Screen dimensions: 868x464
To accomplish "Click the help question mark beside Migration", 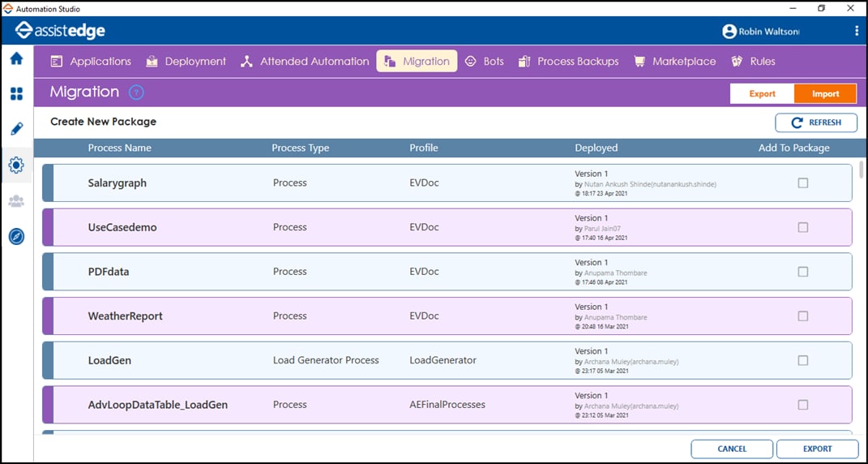I will coord(136,92).
